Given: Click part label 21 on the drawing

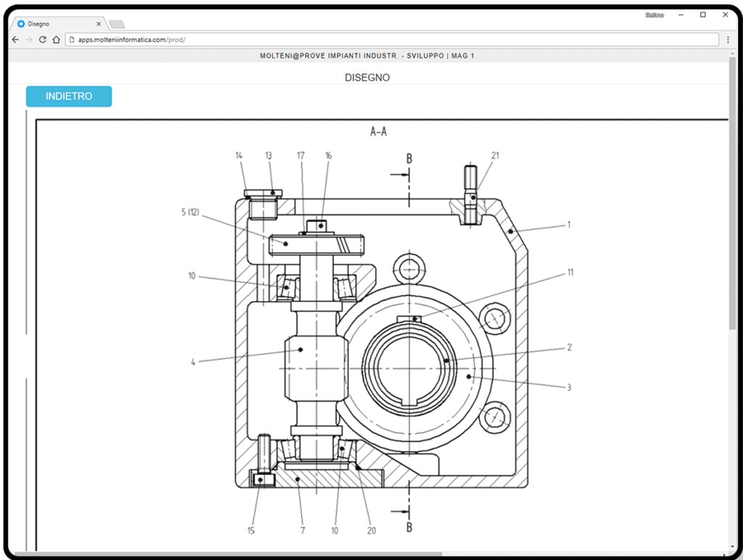Looking at the screenshot, I should tap(495, 155).
